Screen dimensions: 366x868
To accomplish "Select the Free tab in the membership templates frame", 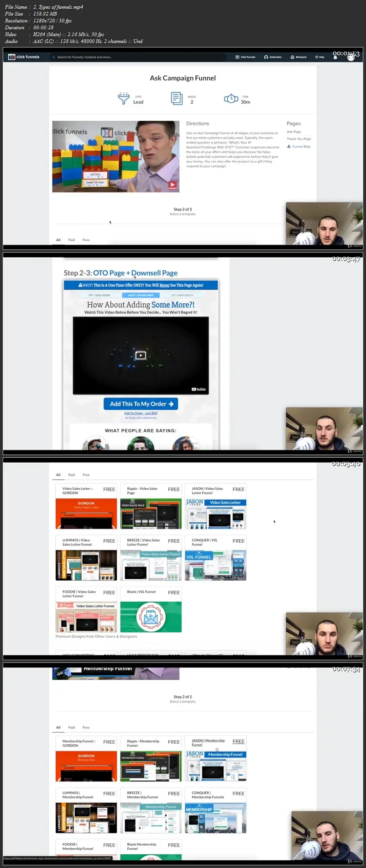I will coord(86,727).
